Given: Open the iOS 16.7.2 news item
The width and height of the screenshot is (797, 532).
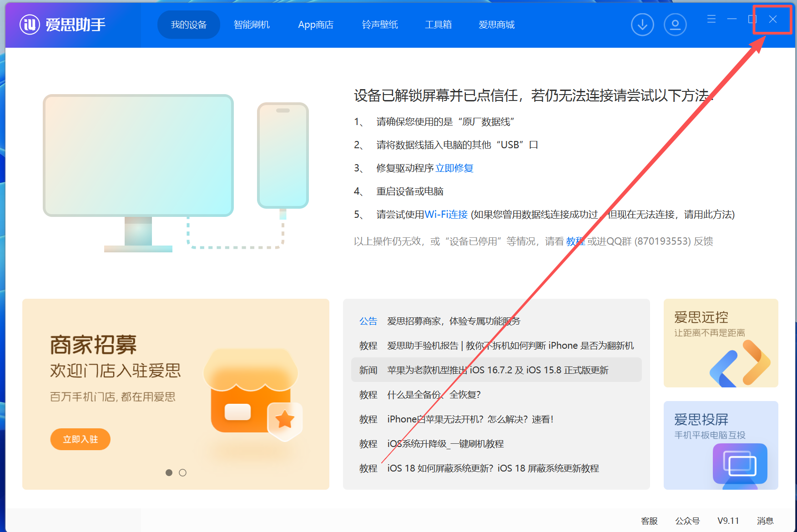Looking at the screenshot, I should point(496,370).
